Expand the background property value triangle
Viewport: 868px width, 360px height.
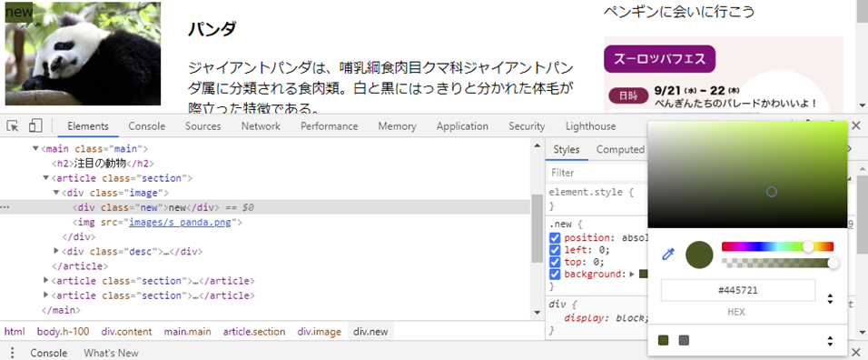click(632, 275)
